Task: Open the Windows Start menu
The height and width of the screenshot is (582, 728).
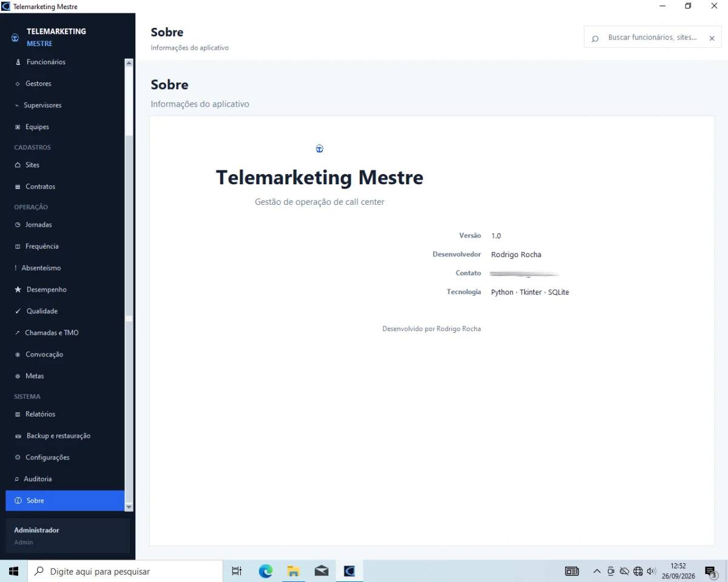Action: pos(14,571)
